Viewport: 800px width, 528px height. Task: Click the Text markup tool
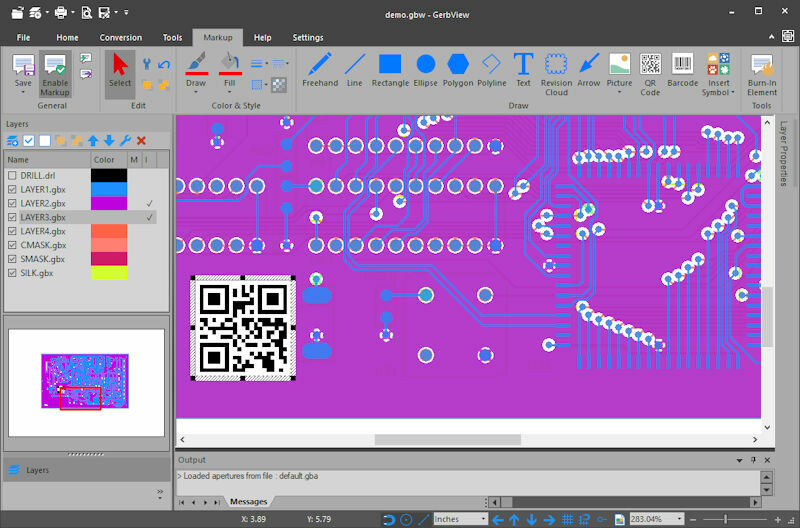coord(523,70)
